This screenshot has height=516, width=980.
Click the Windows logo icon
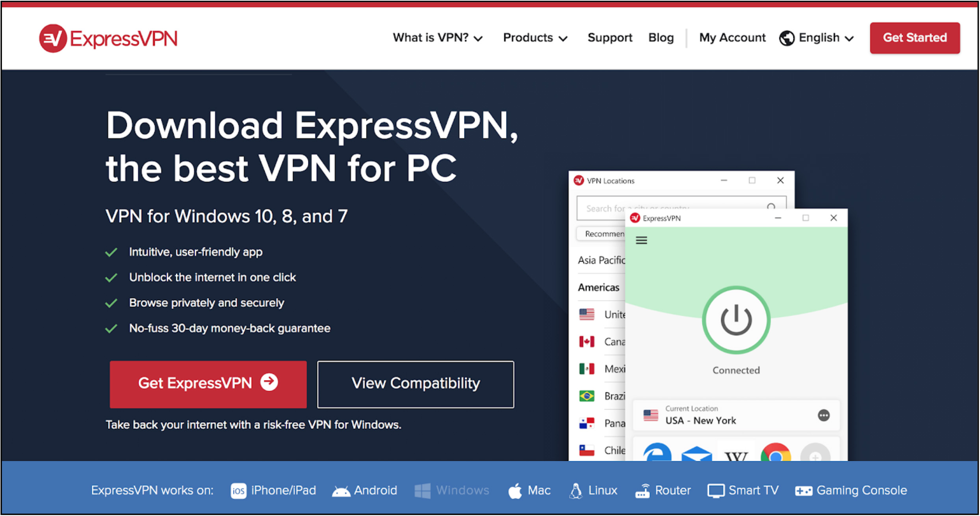422,491
